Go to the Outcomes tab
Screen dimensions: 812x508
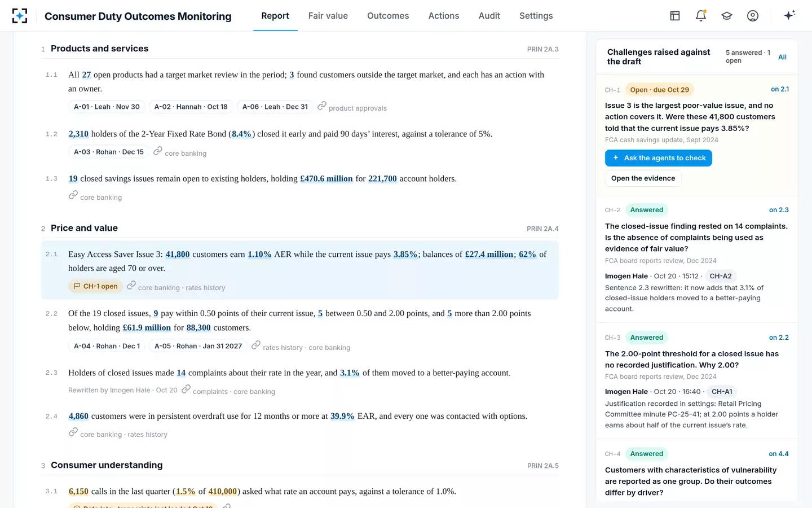point(388,16)
